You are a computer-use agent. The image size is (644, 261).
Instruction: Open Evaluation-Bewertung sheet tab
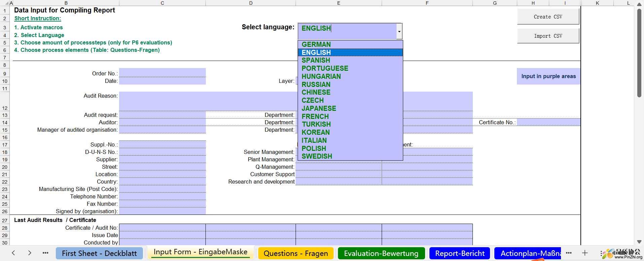coord(381,253)
